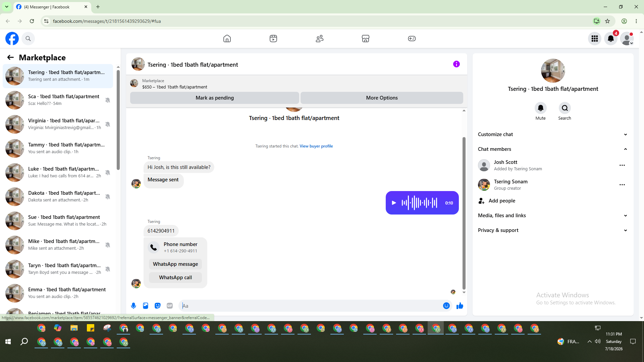Open the listing thumbnail in Marketplace banner
The height and width of the screenshot is (362, 644).
pos(134,83)
